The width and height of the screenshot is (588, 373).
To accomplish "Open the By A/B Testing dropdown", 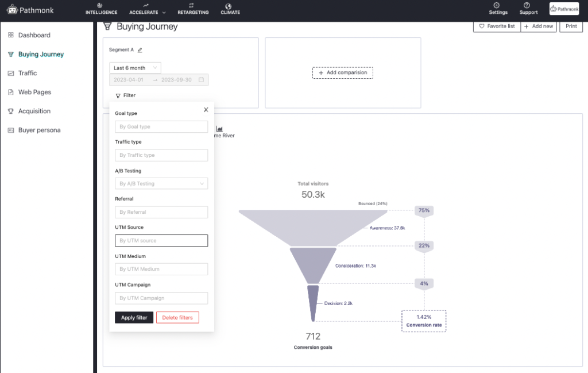I will tap(161, 183).
